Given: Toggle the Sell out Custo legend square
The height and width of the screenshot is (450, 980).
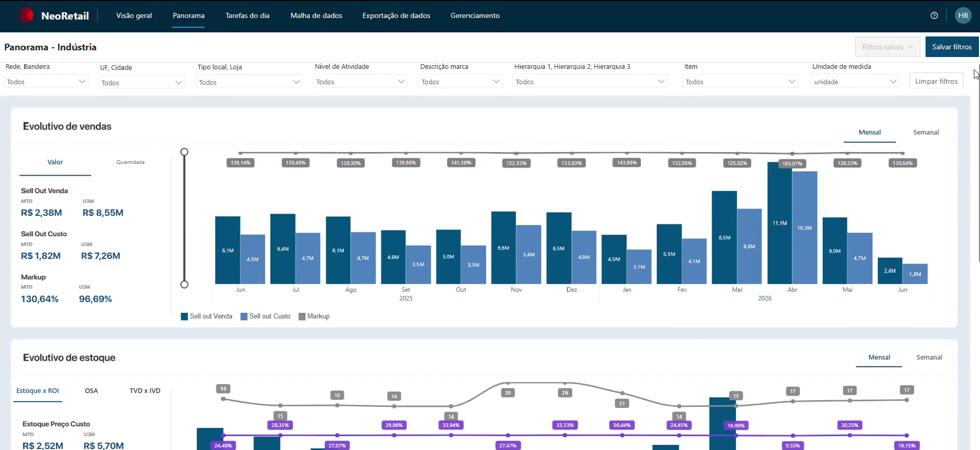Looking at the screenshot, I should (244, 316).
